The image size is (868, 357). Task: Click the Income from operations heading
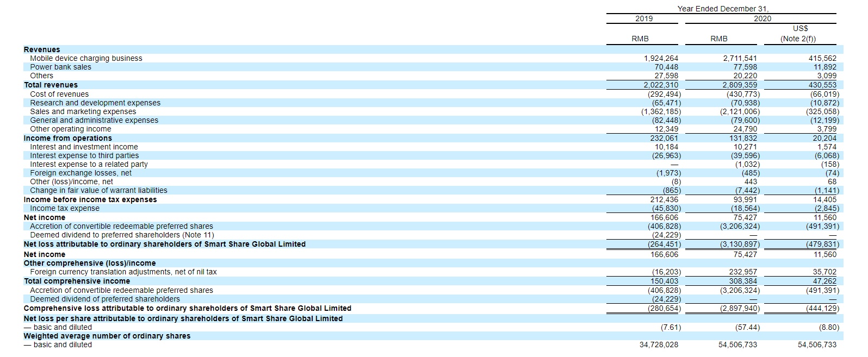68,138
